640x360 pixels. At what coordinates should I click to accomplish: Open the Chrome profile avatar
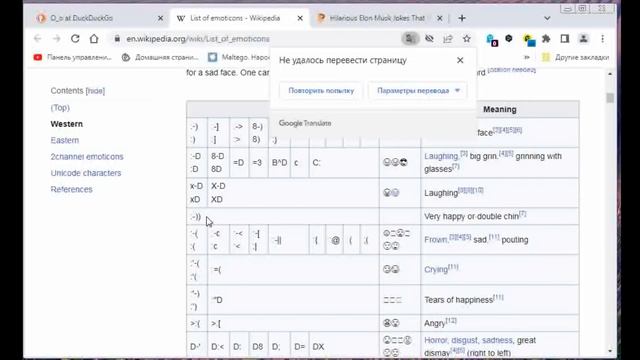pyautogui.click(x=584, y=39)
